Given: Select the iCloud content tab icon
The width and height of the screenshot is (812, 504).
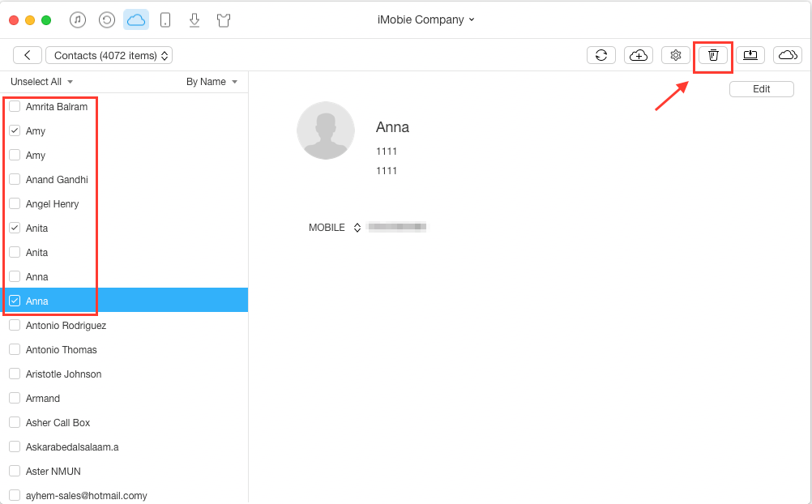Looking at the screenshot, I should click(x=136, y=20).
